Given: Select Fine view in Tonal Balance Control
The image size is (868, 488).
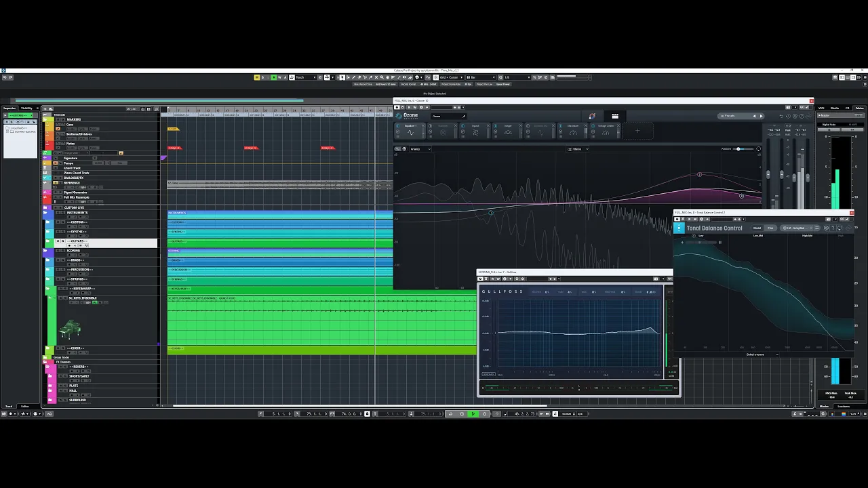Looking at the screenshot, I should pyautogui.click(x=770, y=228).
